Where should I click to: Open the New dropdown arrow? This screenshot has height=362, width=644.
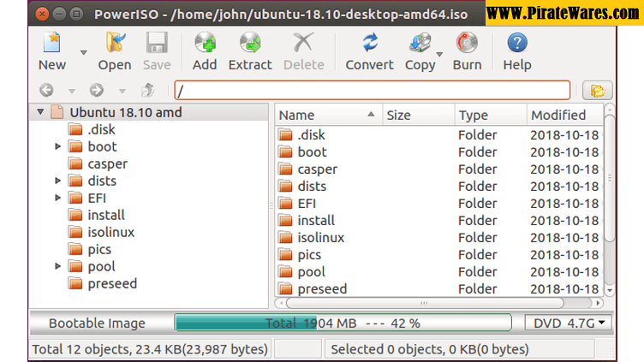tap(83, 52)
